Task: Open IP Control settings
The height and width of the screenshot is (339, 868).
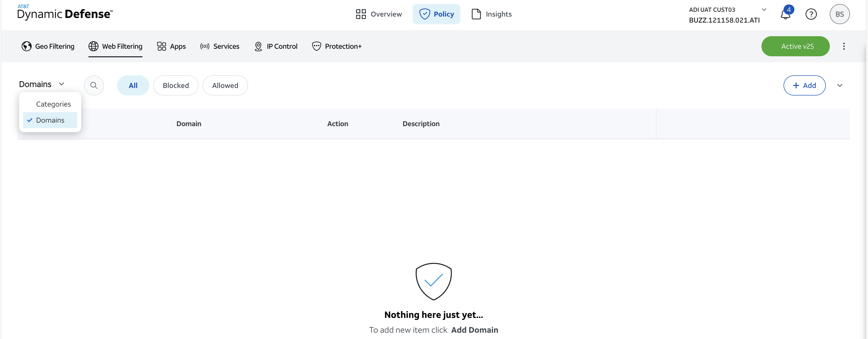Action: pos(276,46)
